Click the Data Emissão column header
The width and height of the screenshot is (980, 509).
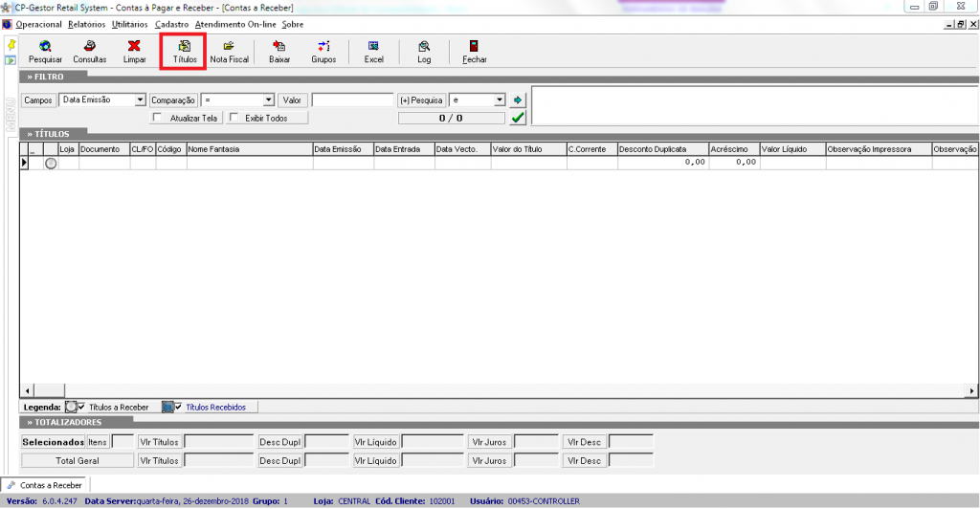[x=343, y=149]
